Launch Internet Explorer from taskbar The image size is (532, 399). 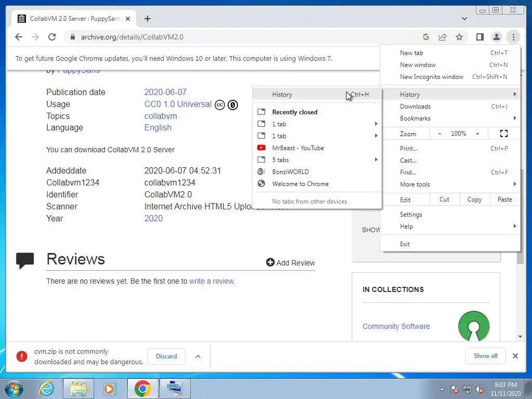pyautogui.click(x=46, y=389)
